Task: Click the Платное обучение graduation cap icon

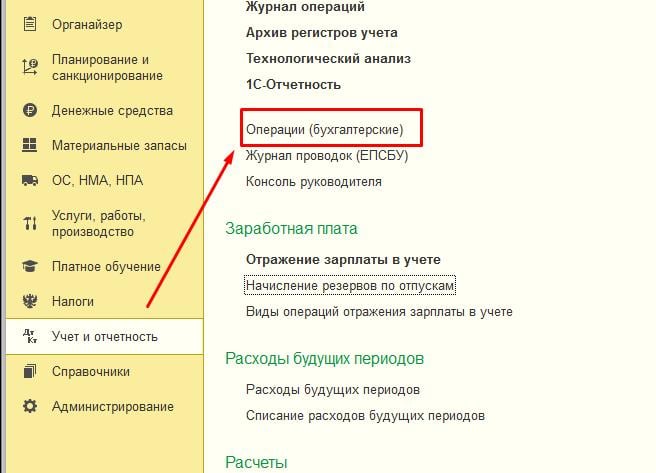Action: coord(30,266)
